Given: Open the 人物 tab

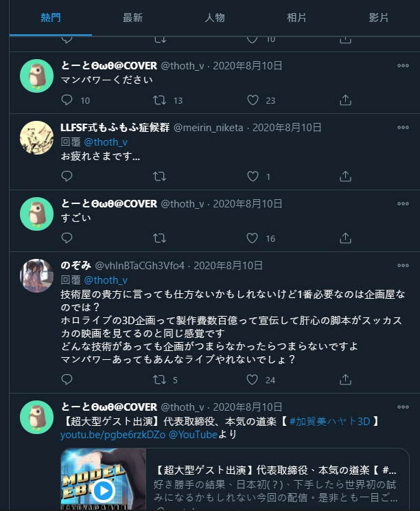Looking at the screenshot, I should [x=215, y=18].
